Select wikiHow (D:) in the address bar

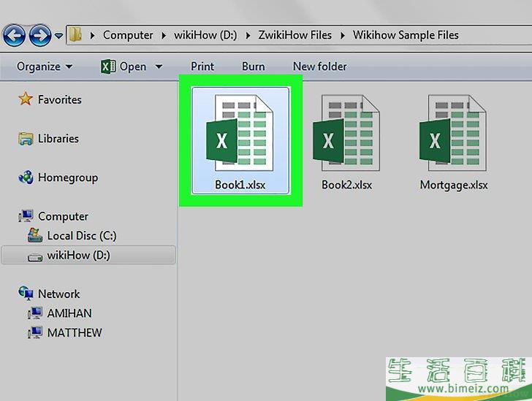pos(205,35)
